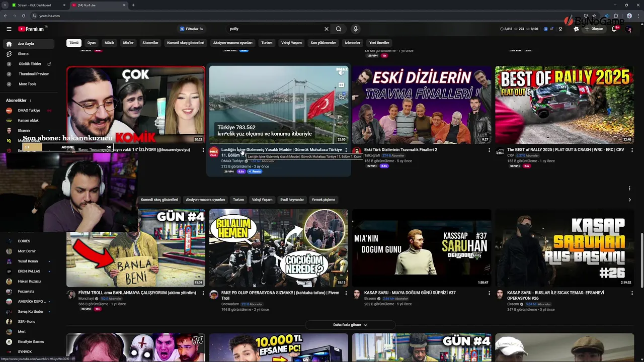Open more options for Gümrük Muhafaza video
Viewport: 644px width, 362px height.
click(346, 150)
